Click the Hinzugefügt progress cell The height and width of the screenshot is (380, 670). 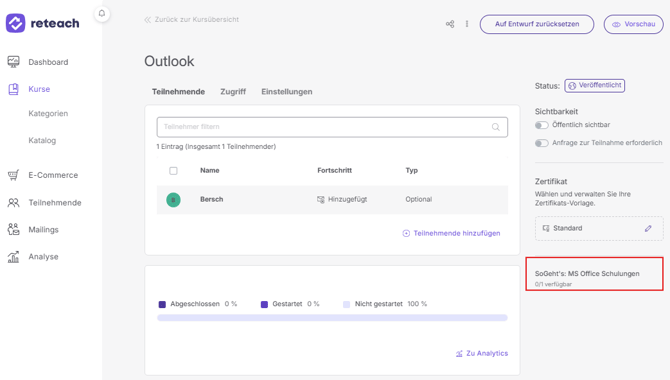click(x=342, y=199)
